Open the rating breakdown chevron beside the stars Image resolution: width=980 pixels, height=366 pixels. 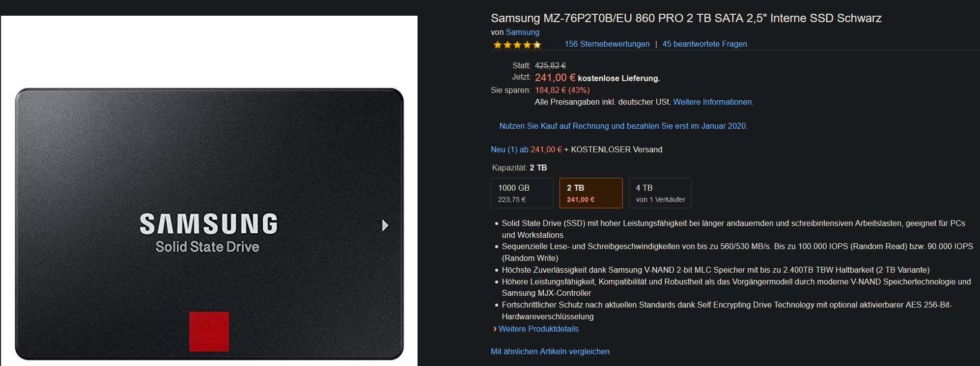point(549,45)
